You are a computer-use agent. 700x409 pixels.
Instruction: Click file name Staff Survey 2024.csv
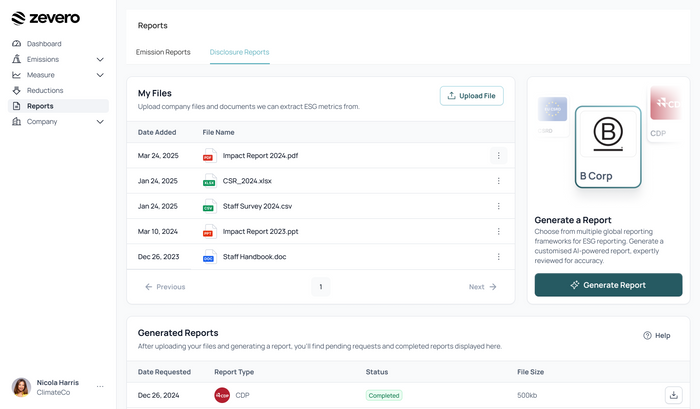click(x=257, y=206)
